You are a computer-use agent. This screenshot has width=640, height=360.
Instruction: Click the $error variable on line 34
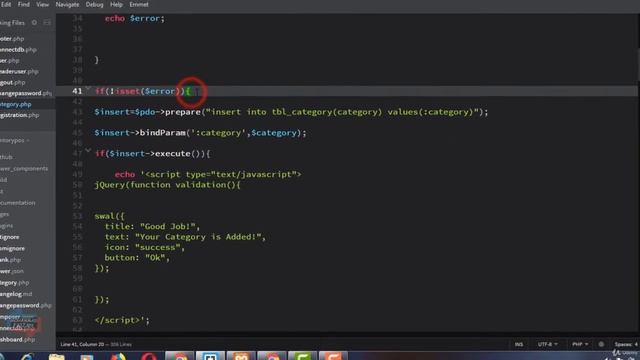pos(144,18)
